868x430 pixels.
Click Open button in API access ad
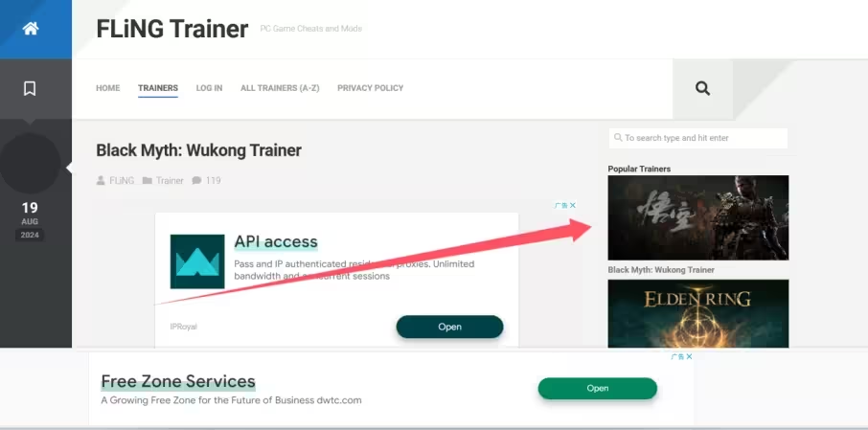point(449,327)
